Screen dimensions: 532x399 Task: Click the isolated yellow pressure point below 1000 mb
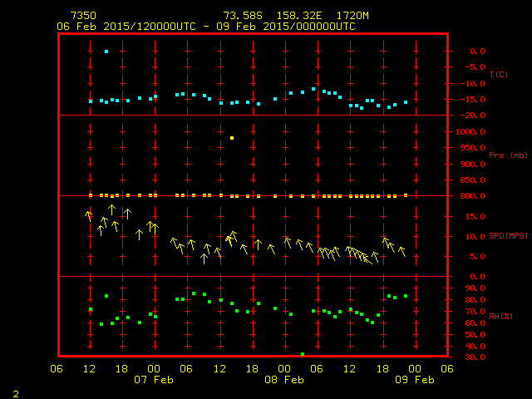[x=232, y=138]
